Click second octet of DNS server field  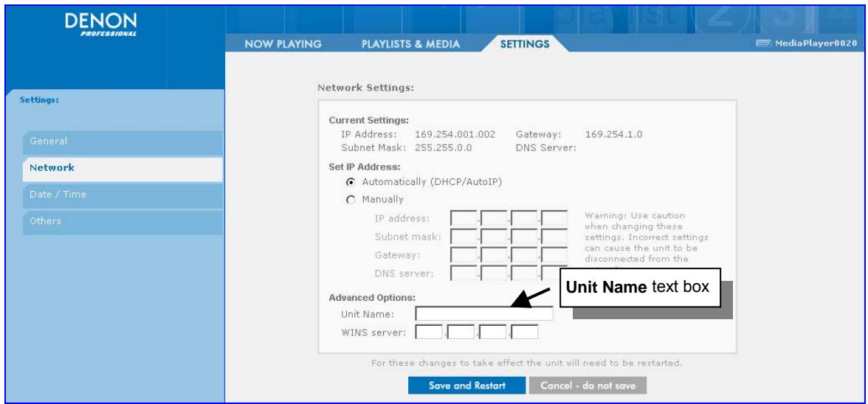click(x=495, y=273)
